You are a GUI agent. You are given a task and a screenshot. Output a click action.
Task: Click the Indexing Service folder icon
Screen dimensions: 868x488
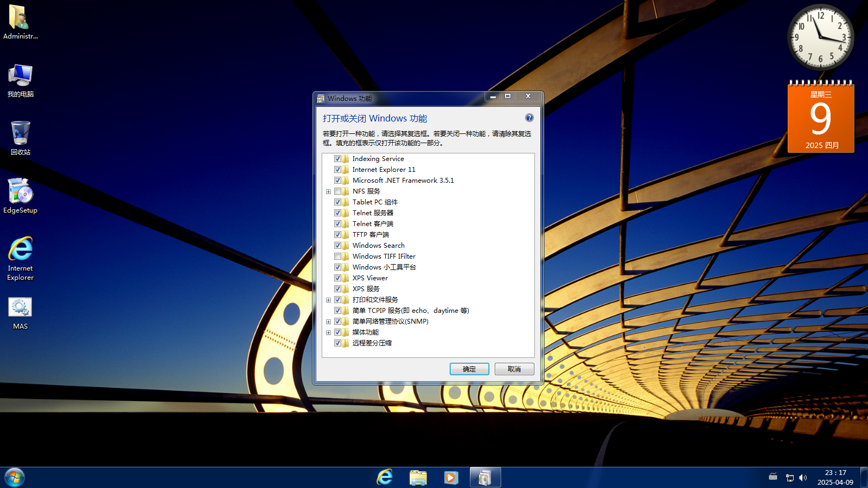(x=346, y=159)
